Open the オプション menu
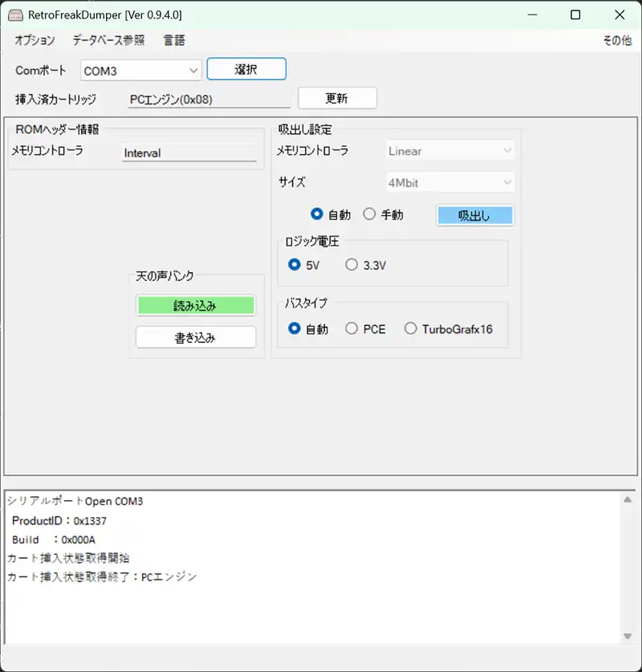Viewport: 642px width, 672px height. (x=35, y=40)
